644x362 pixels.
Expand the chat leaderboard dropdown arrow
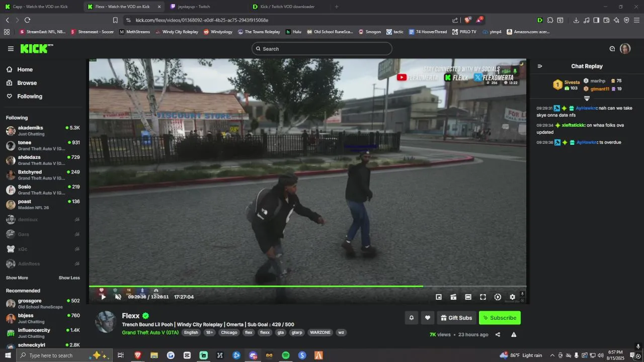coord(587,99)
